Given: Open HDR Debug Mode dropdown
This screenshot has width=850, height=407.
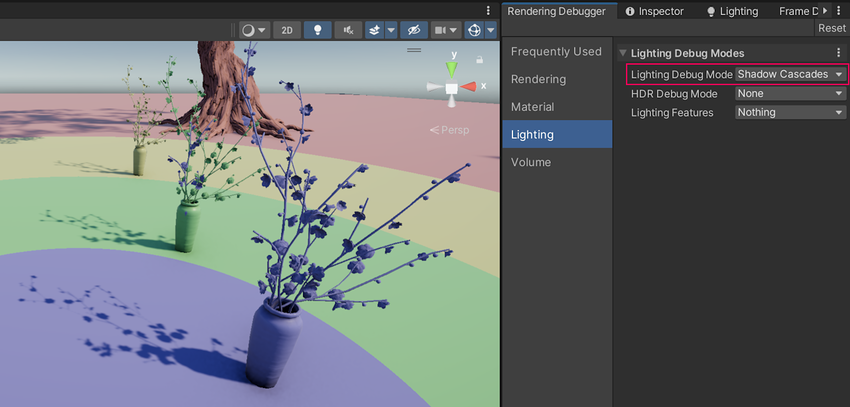Looking at the screenshot, I should pos(790,93).
